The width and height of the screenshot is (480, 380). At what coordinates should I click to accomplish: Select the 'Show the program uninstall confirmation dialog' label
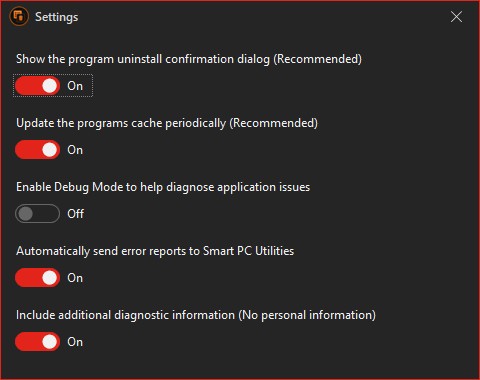(189, 59)
